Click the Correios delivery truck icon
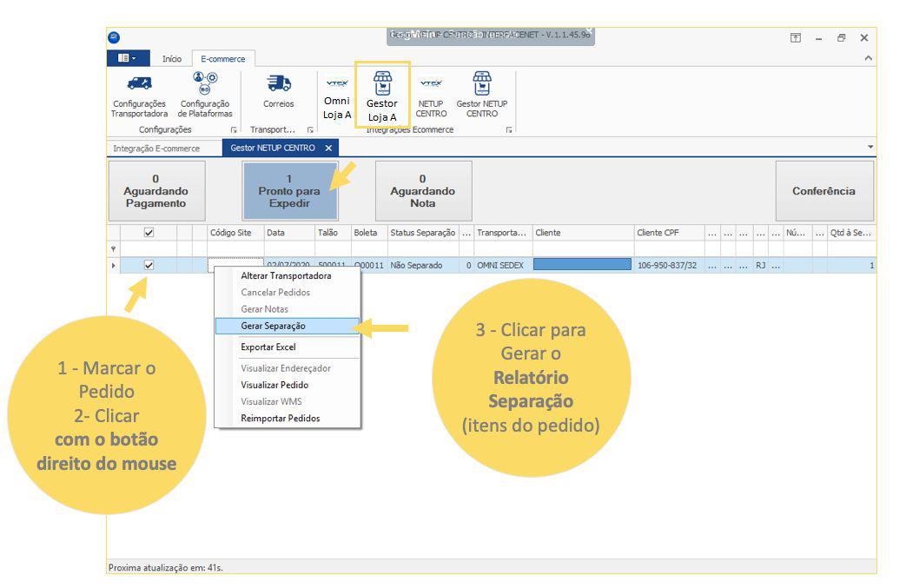The image size is (906, 588). (279, 85)
